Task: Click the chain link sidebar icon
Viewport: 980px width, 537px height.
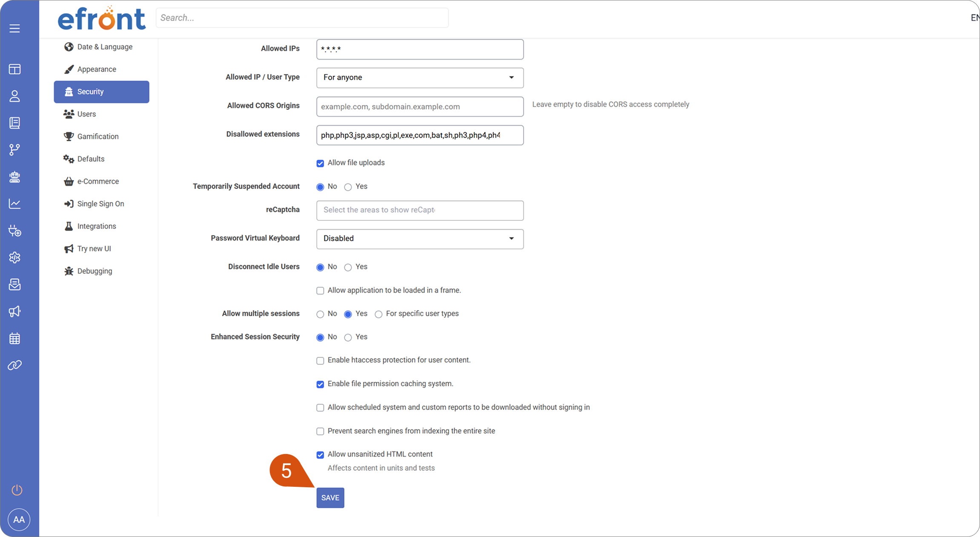Action: pos(14,366)
